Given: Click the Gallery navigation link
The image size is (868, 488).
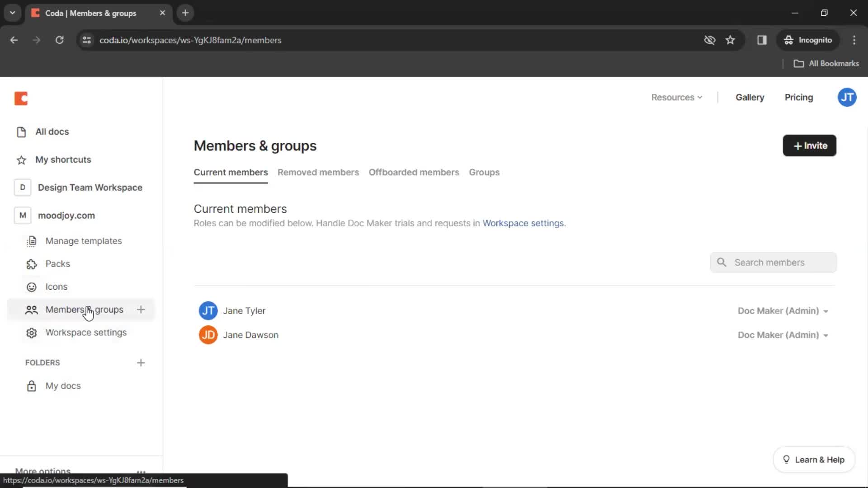Looking at the screenshot, I should point(750,97).
